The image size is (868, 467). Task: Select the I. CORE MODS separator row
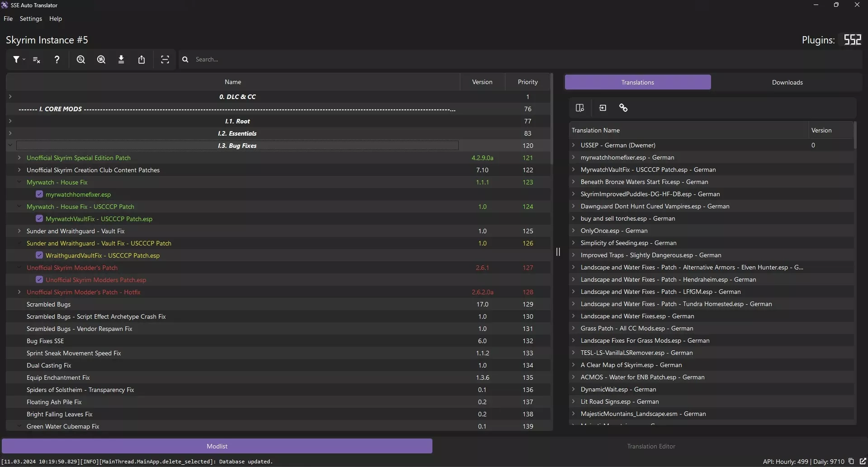(278, 108)
